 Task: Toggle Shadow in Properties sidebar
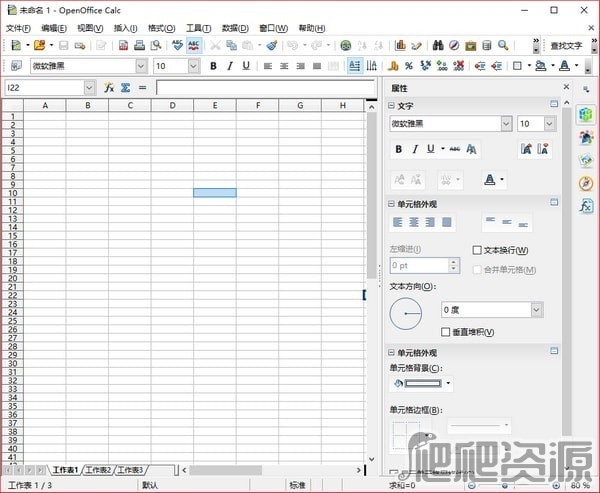click(471, 149)
